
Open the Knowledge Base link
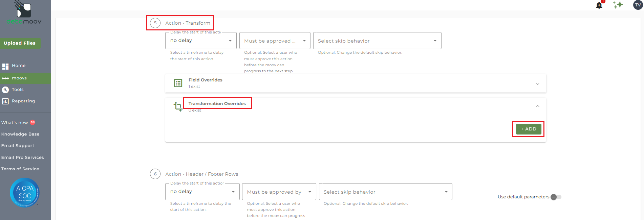pos(20,134)
